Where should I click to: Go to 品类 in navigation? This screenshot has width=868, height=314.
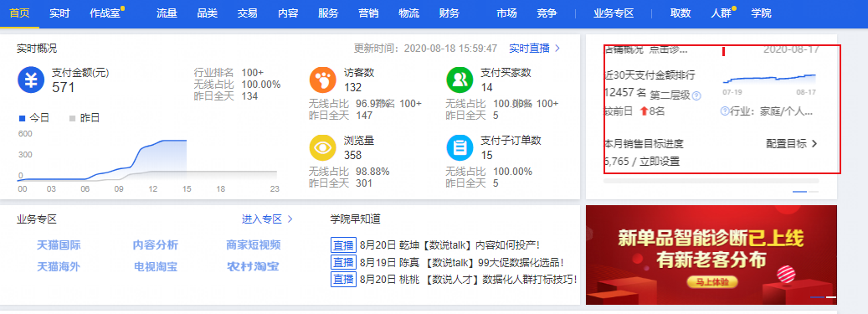pos(207,13)
